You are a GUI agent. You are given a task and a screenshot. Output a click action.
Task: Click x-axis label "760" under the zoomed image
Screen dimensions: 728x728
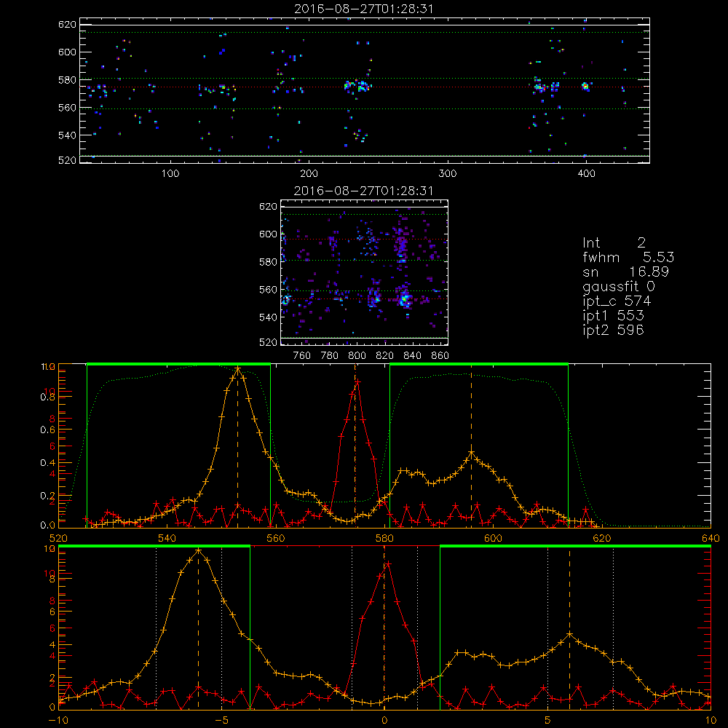click(x=302, y=356)
